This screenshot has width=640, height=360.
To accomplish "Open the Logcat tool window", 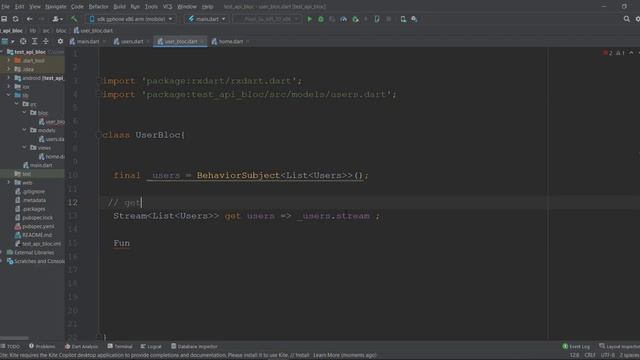I will [x=151, y=347].
